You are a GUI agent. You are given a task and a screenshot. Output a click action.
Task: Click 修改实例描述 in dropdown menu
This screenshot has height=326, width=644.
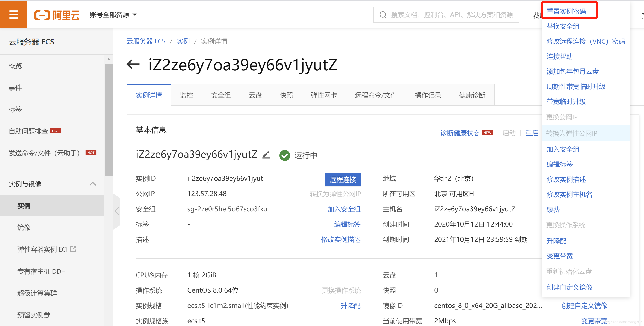coord(566,179)
